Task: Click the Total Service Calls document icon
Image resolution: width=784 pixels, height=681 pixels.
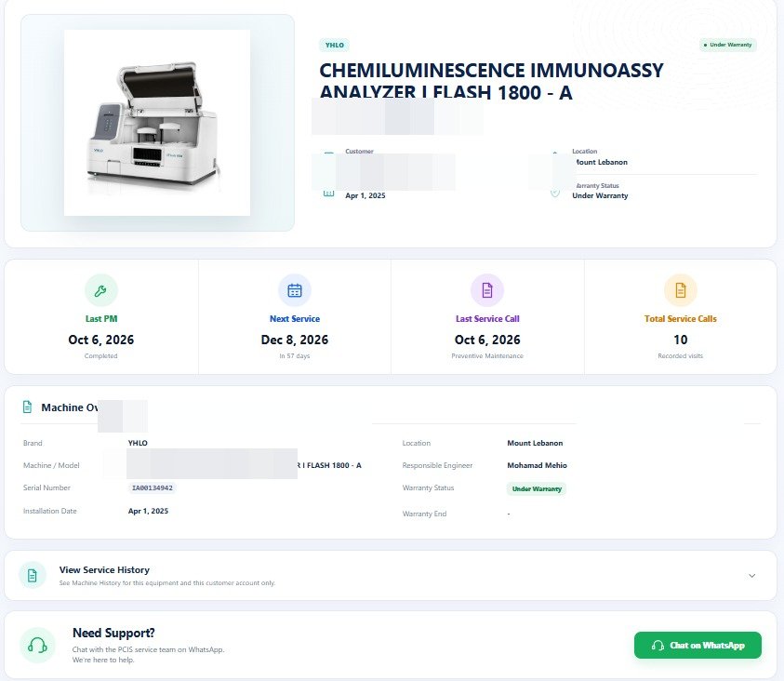Action: point(681,290)
